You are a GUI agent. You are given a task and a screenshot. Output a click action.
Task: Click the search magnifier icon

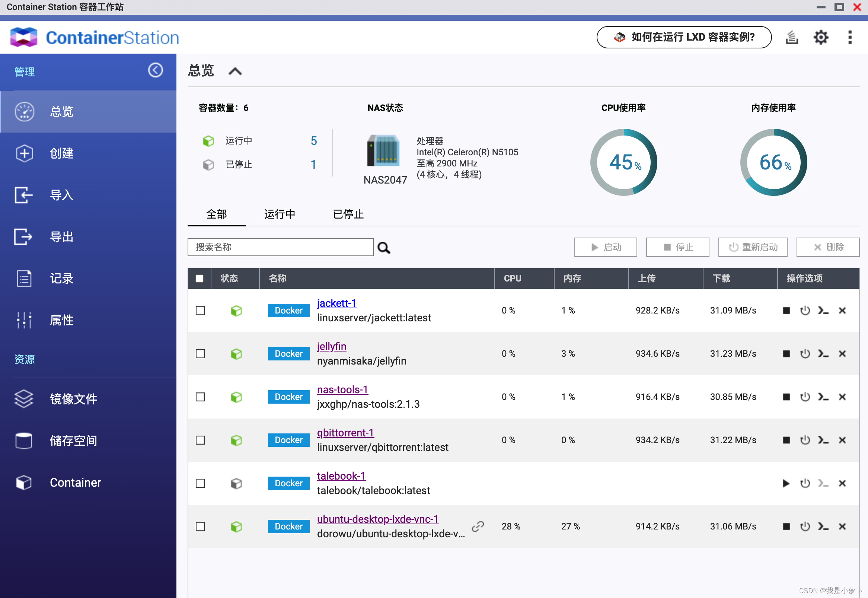click(x=384, y=248)
